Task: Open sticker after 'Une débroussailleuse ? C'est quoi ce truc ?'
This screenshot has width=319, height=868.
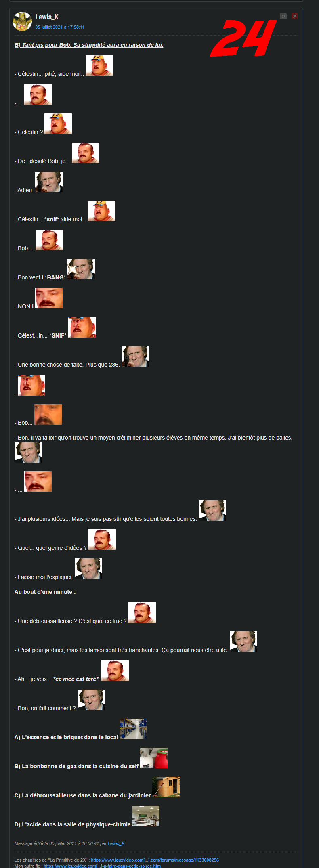Action: tap(142, 613)
